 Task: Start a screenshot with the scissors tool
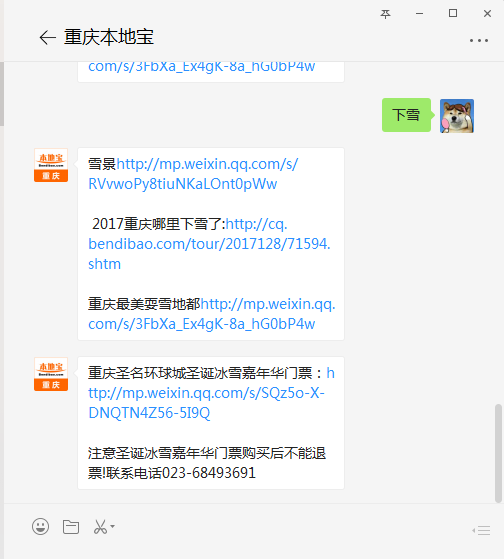click(100, 527)
